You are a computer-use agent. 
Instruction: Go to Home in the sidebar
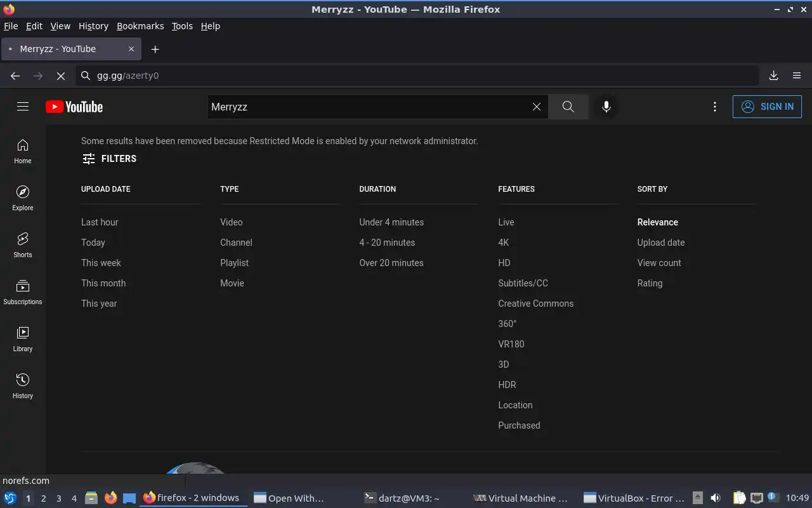tap(23, 151)
